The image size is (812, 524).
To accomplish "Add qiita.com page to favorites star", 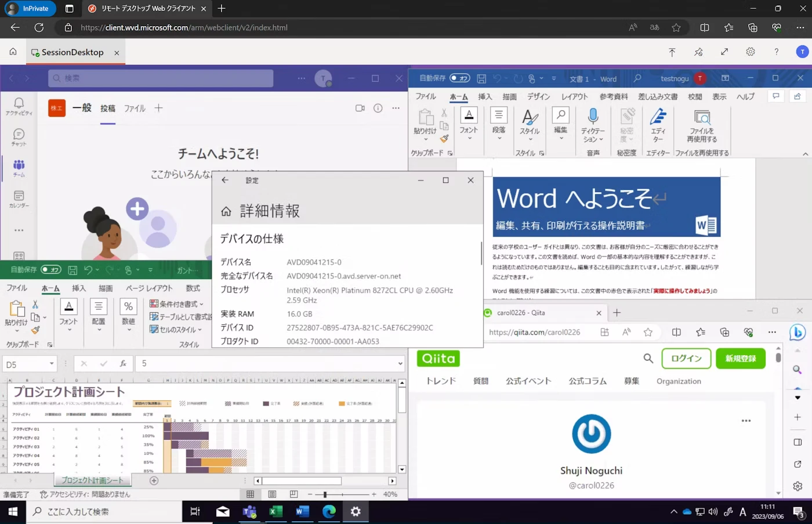I will tap(648, 333).
